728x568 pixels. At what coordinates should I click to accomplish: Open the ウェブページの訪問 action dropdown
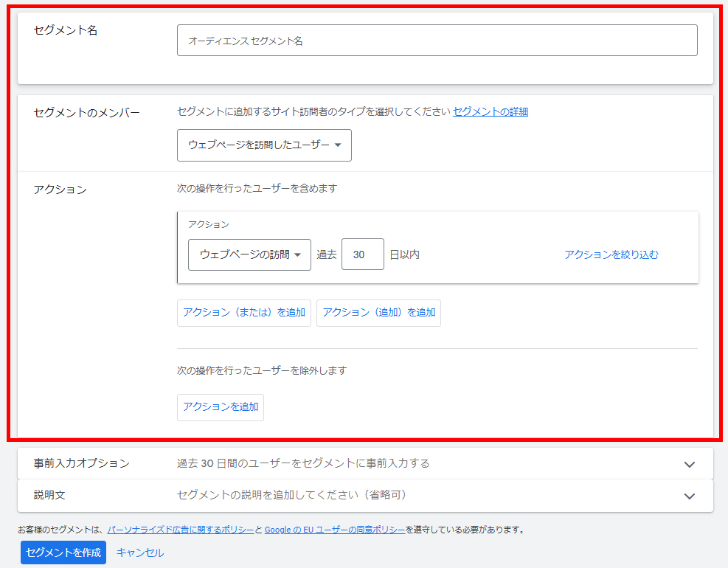click(x=249, y=254)
